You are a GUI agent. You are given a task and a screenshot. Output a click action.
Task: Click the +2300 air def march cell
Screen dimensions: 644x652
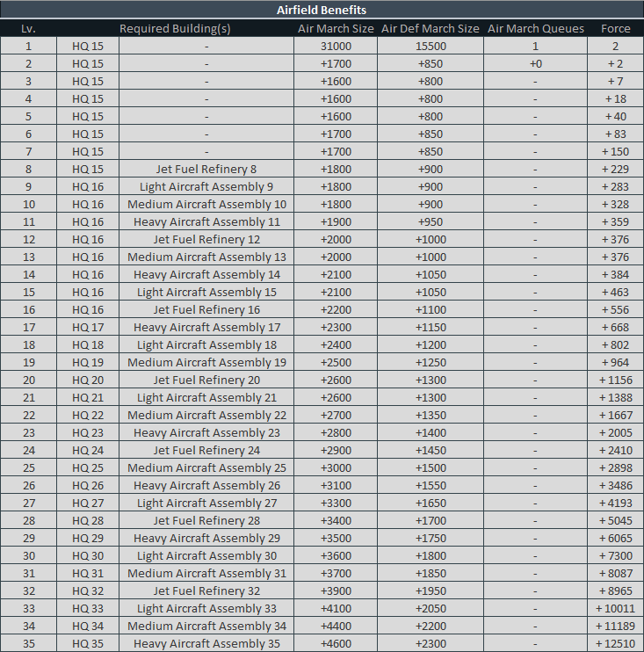(431, 643)
